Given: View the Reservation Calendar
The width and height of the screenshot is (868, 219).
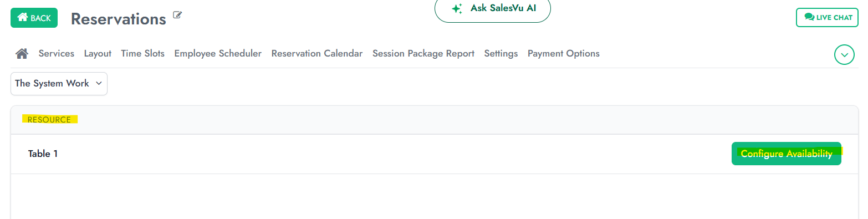Looking at the screenshot, I should [317, 53].
